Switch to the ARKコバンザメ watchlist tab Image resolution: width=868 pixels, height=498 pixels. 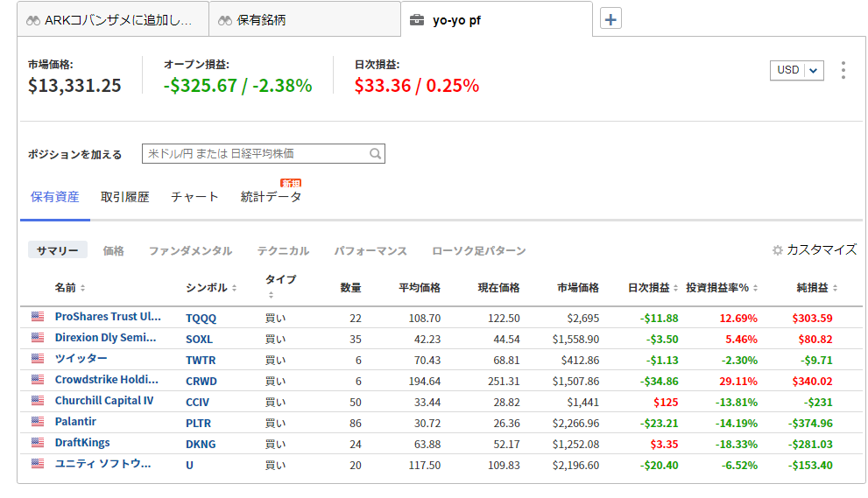pyautogui.click(x=113, y=20)
